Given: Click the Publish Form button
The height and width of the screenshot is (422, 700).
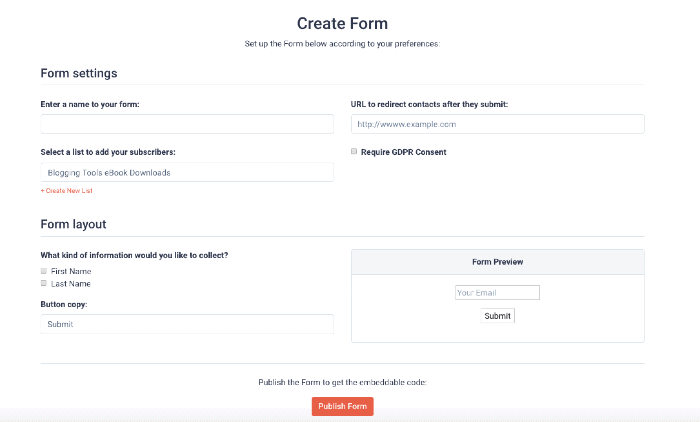Looking at the screenshot, I should coord(342,406).
